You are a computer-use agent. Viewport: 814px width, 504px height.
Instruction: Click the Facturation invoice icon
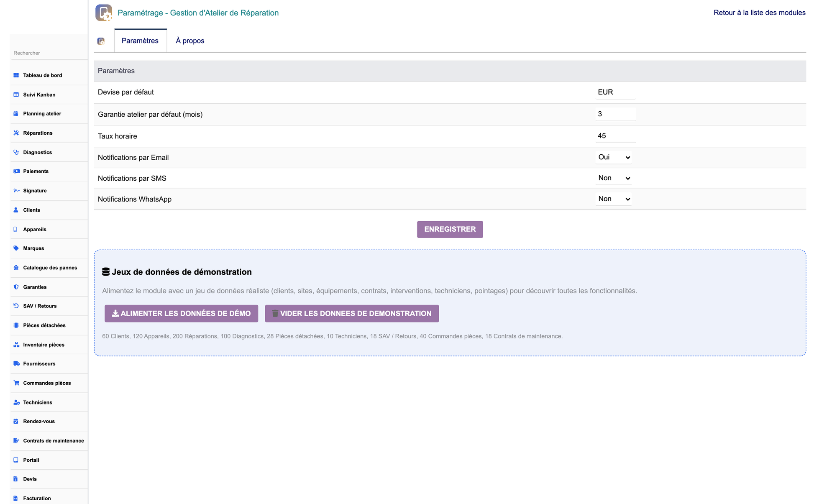click(15, 499)
